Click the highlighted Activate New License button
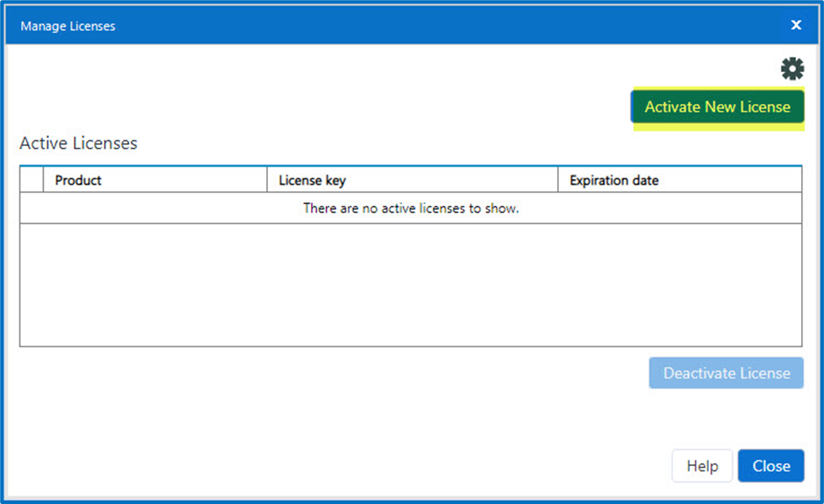 pyautogui.click(x=717, y=107)
